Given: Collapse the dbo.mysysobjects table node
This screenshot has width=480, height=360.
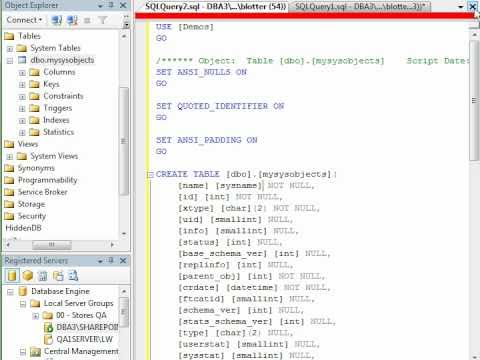Looking at the screenshot, I should [x=10, y=61].
